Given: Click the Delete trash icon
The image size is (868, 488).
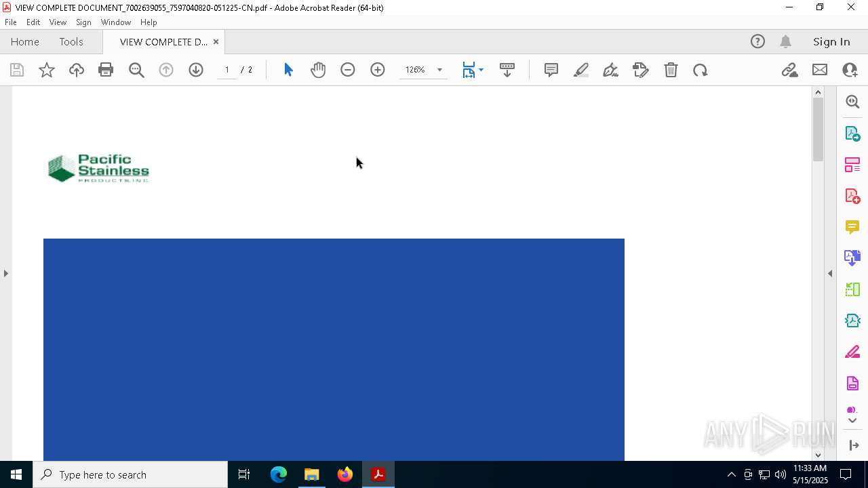Looking at the screenshot, I should click(x=671, y=70).
